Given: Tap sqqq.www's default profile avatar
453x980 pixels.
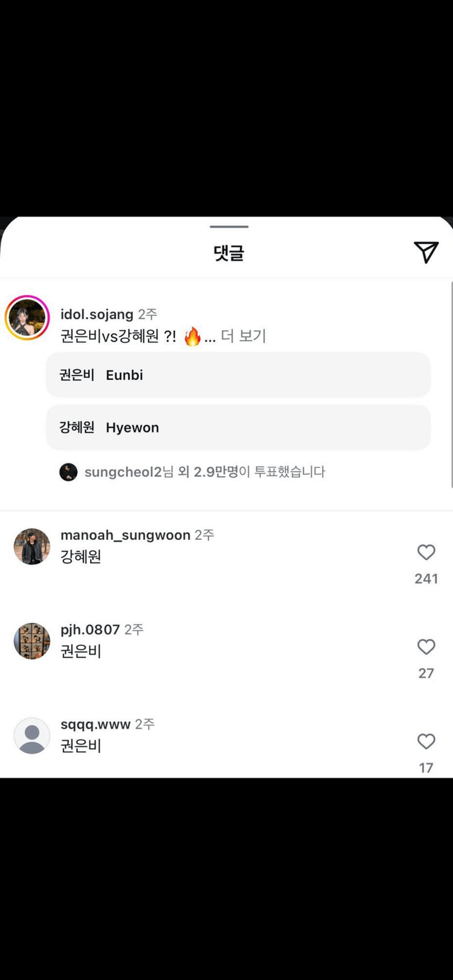Looking at the screenshot, I should 32,736.
